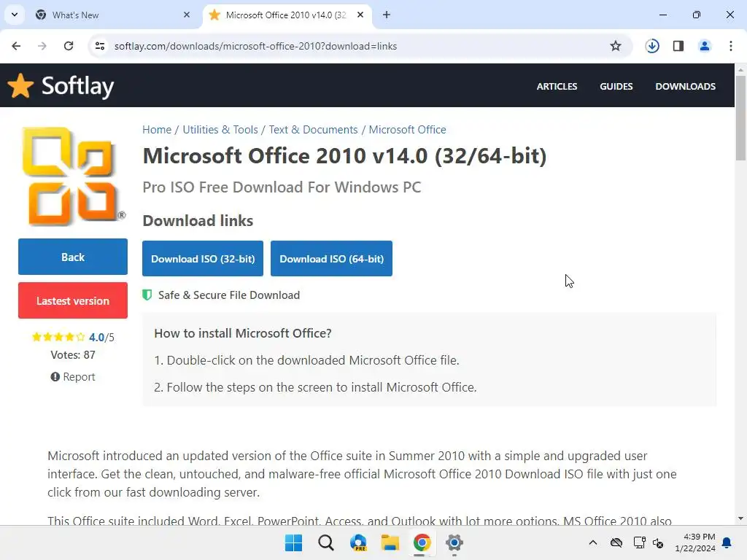Image resolution: width=747 pixels, height=560 pixels.
Task: Click the cloud sync tray icon
Action: click(x=616, y=542)
